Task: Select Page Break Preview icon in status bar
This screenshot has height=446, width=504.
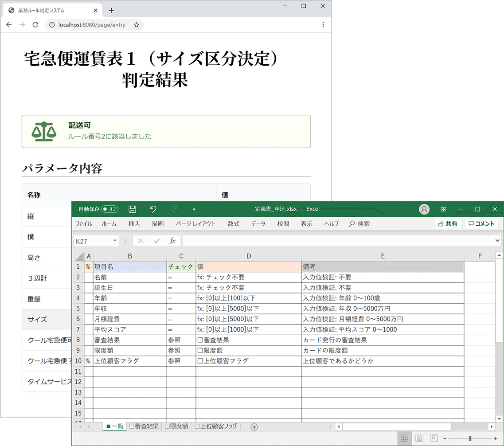Action: (x=434, y=437)
